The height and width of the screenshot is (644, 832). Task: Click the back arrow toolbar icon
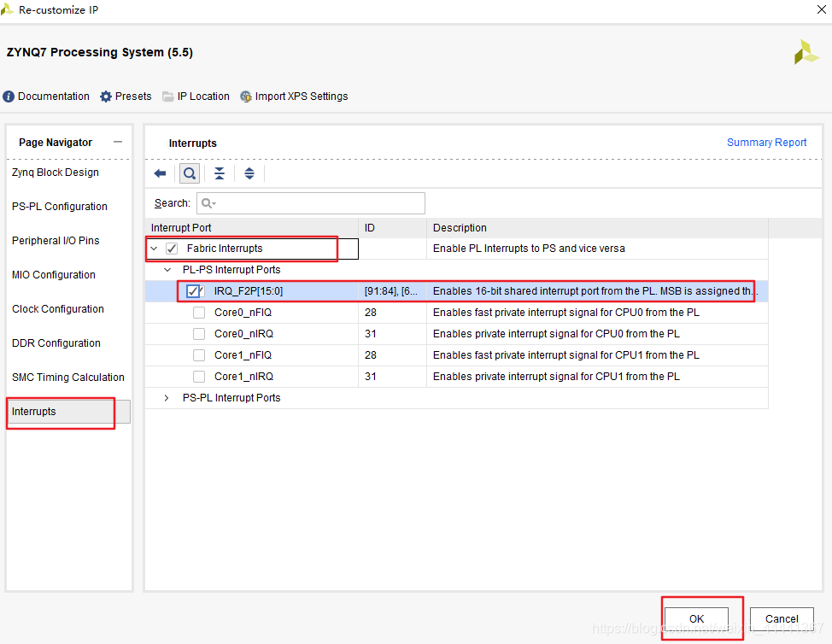pyautogui.click(x=160, y=173)
